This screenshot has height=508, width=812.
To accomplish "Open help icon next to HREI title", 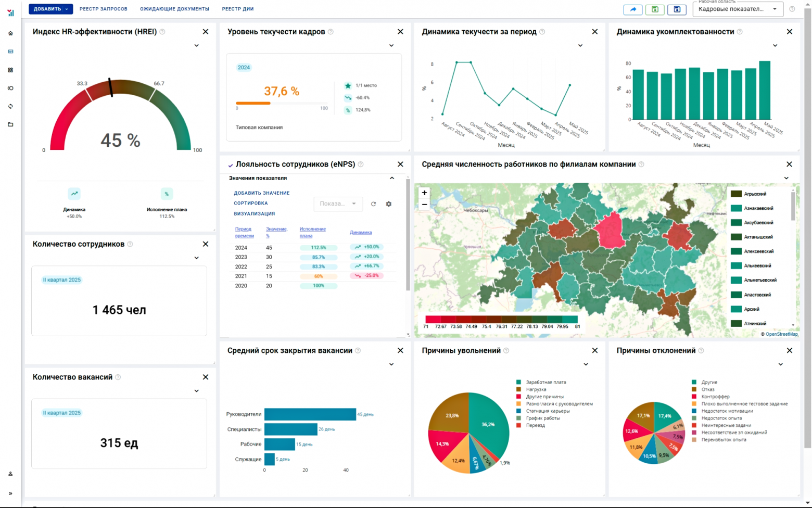I will [x=162, y=32].
